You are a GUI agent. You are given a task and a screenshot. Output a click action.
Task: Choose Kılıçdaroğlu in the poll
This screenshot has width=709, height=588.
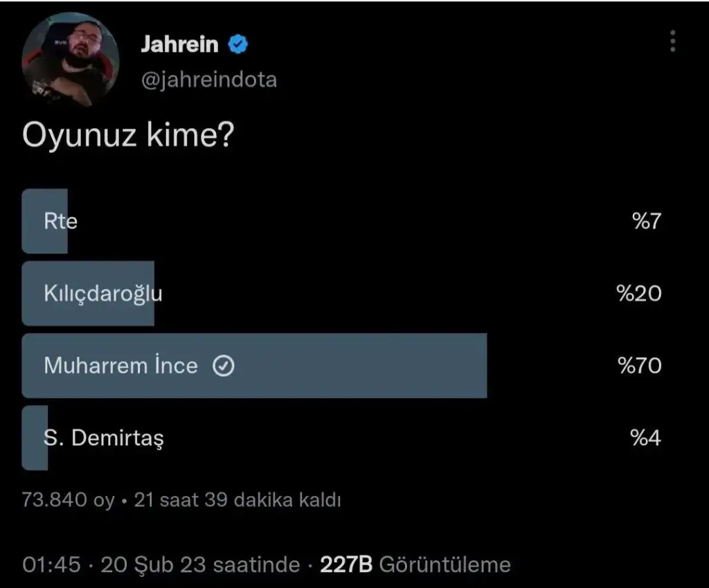(102, 294)
